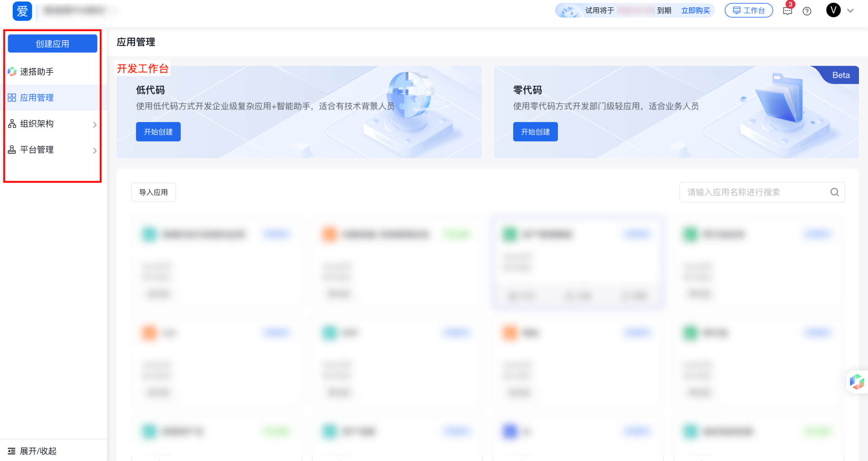Image resolution: width=868 pixels, height=461 pixels.
Task: Open the notification messages icon
Action: 788,11
